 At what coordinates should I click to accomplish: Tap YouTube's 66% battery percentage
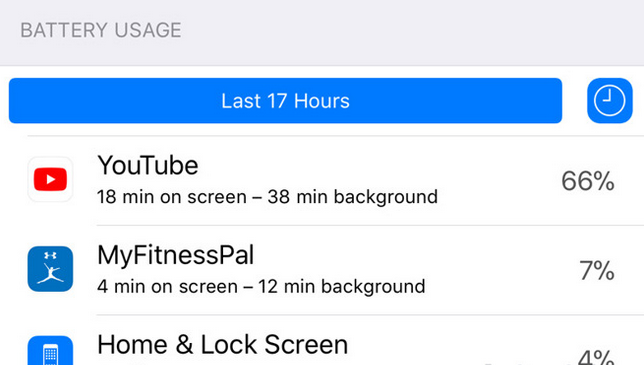(x=588, y=181)
